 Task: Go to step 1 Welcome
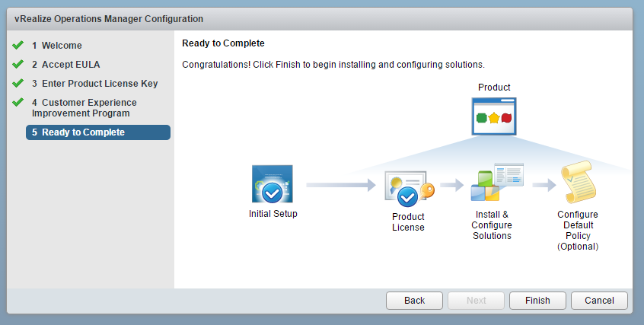click(x=57, y=45)
